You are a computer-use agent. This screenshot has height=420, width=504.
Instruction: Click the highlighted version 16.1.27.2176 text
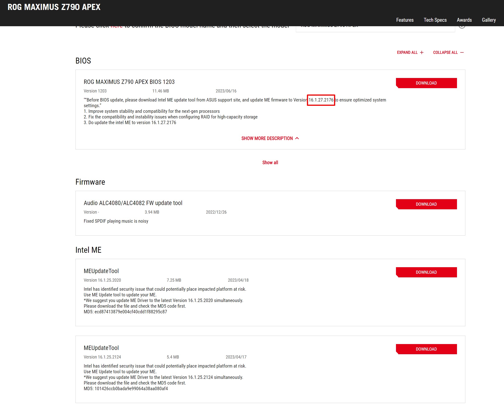[x=321, y=100]
